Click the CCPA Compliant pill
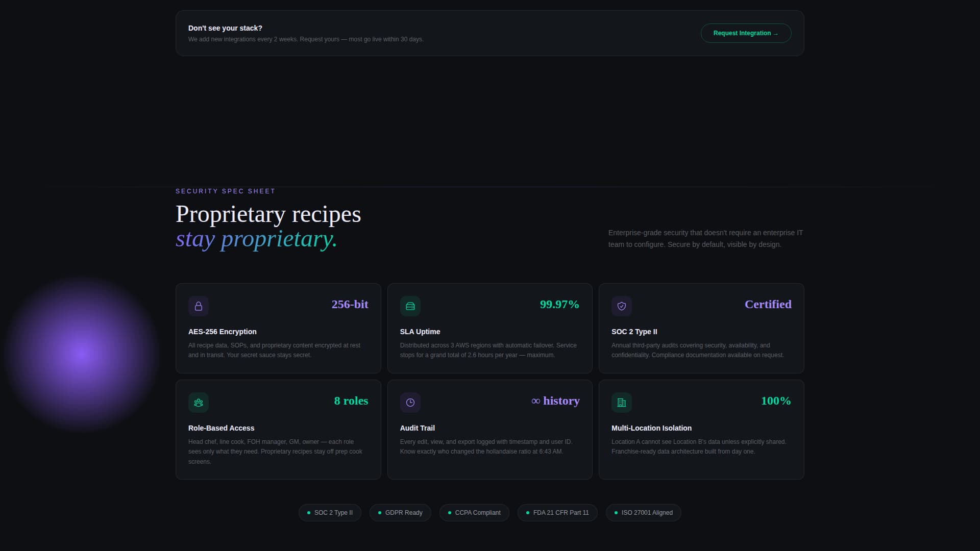The image size is (980, 551). [474, 512]
